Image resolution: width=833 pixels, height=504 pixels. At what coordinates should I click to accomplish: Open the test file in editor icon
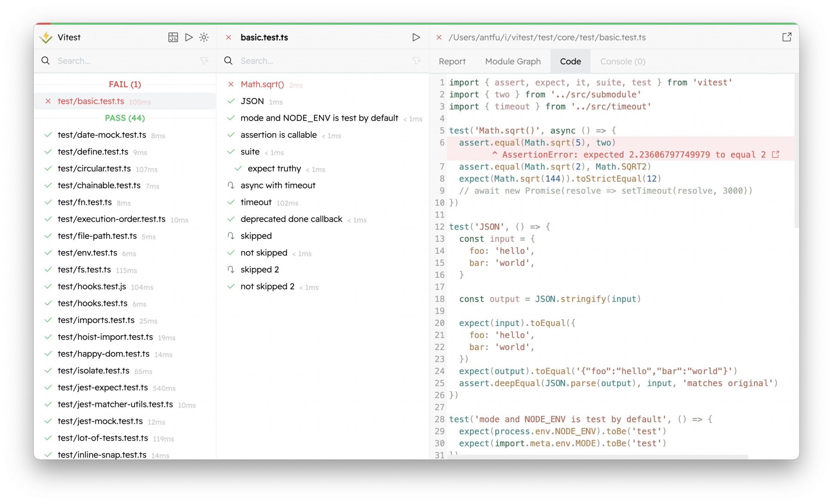[x=787, y=37]
